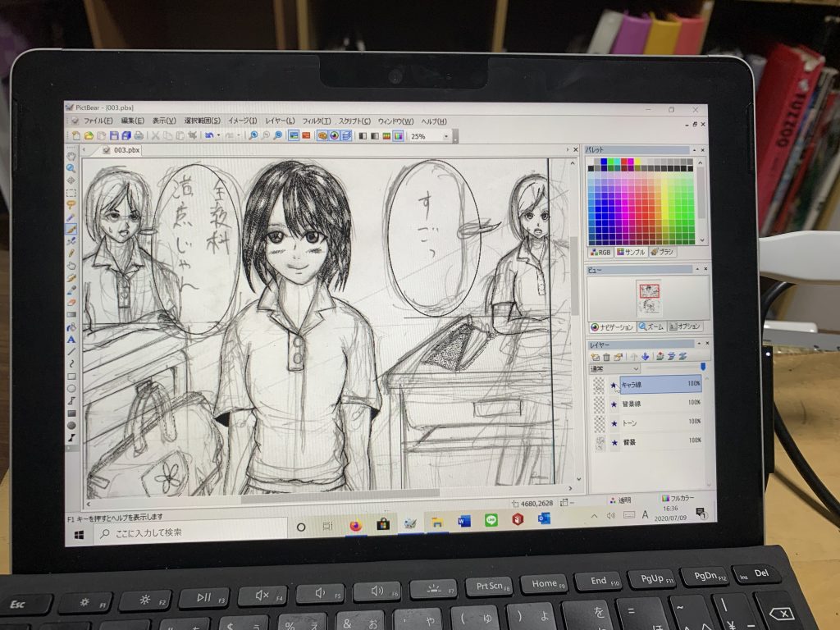Click the Undo arrow icon
The height and width of the screenshot is (630, 840).
point(209,136)
